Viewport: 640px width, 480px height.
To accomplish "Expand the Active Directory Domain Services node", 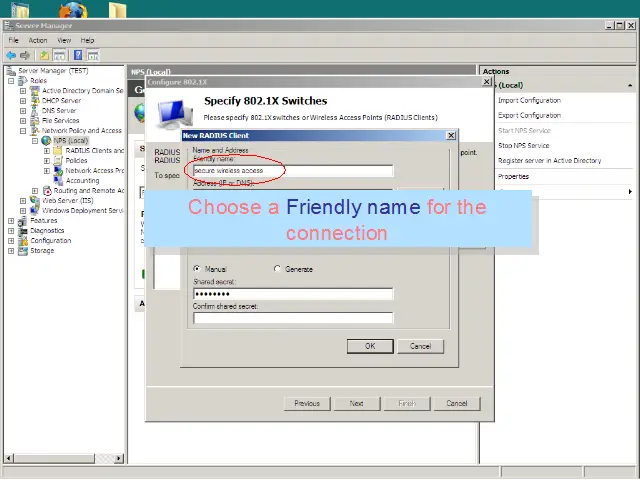I will coord(23,91).
